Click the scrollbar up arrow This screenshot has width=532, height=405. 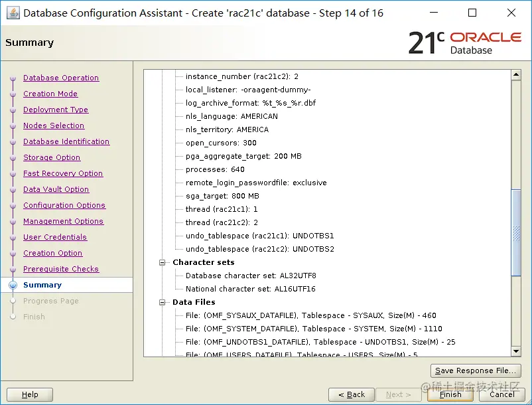click(x=516, y=74)
